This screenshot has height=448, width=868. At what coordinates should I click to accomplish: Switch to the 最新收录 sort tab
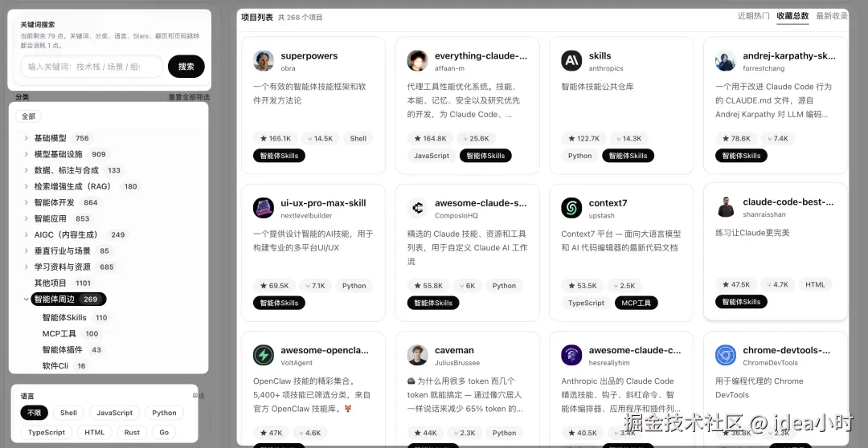point(832,16)
